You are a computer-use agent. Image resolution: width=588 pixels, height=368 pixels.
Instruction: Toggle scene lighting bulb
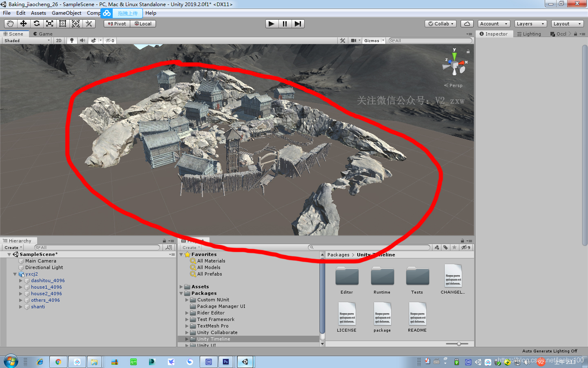coord(72,40)
